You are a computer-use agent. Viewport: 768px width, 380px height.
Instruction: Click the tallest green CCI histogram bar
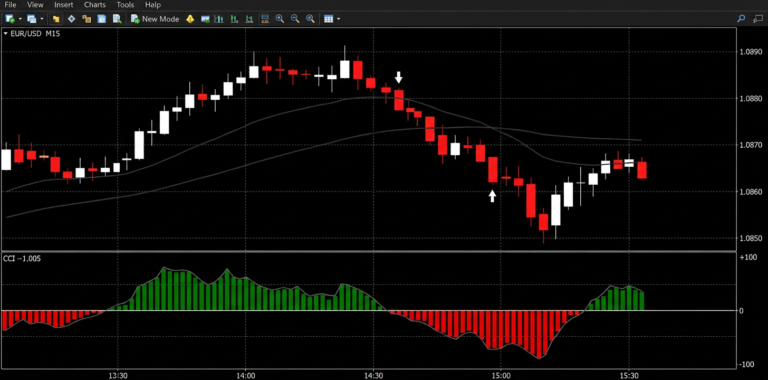pos(164,289)
